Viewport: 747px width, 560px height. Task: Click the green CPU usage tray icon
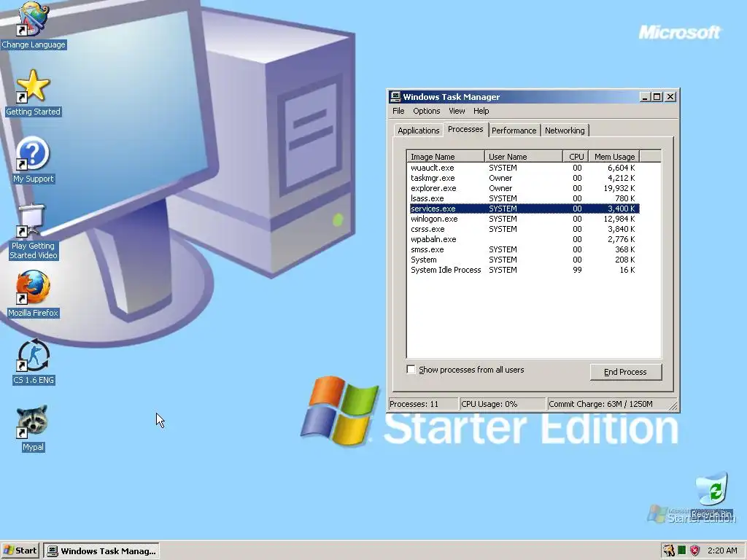[x=682, y=551]
